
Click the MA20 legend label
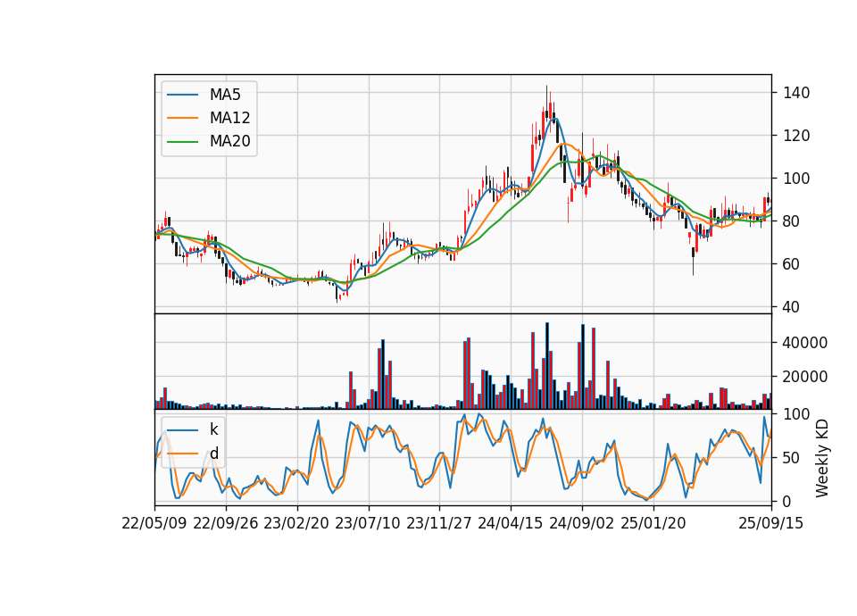[229, 141]
